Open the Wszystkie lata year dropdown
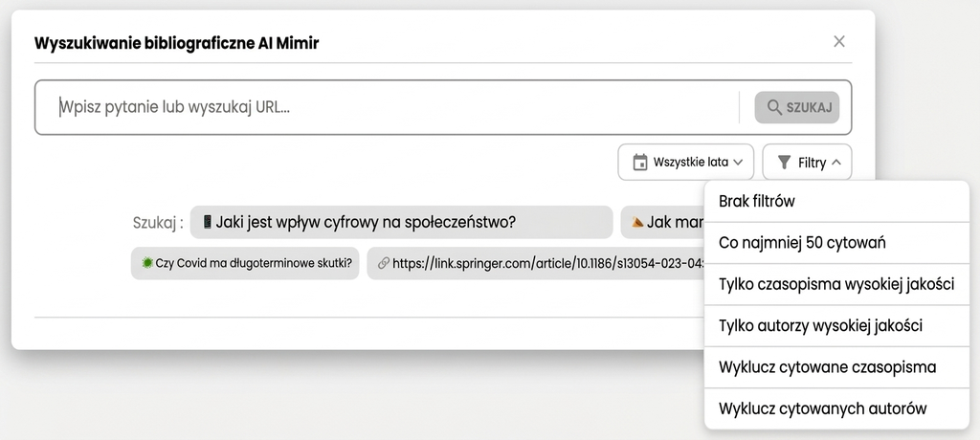Screen dimensions: 980x440 (x=685, y=163)
